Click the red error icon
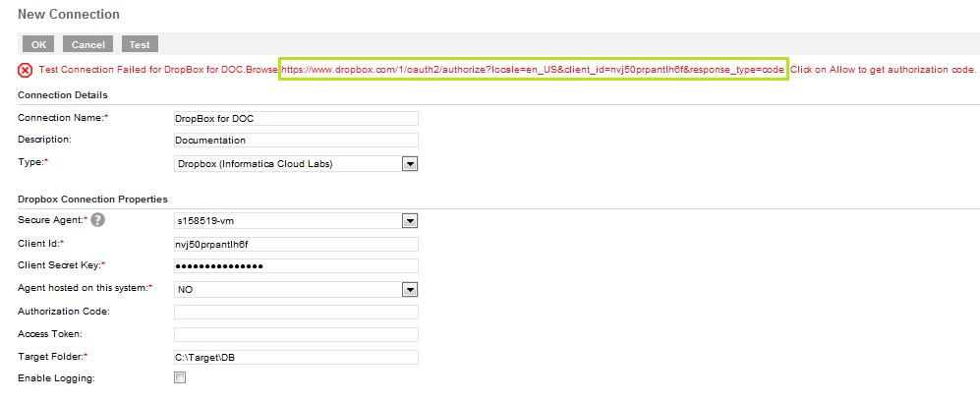The height and width of the screenshot is (402, 980). point(25,70)
